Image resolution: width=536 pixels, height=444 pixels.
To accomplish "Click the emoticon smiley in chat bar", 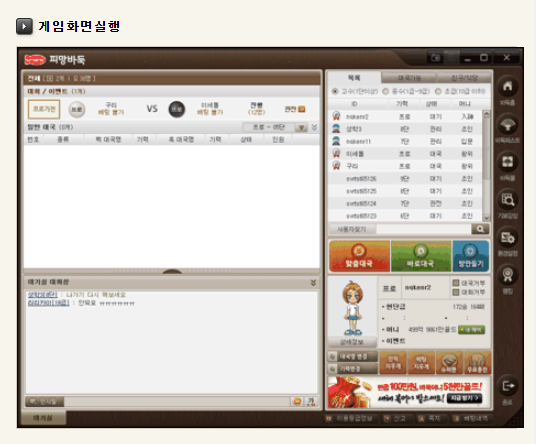I will point(297,401).
